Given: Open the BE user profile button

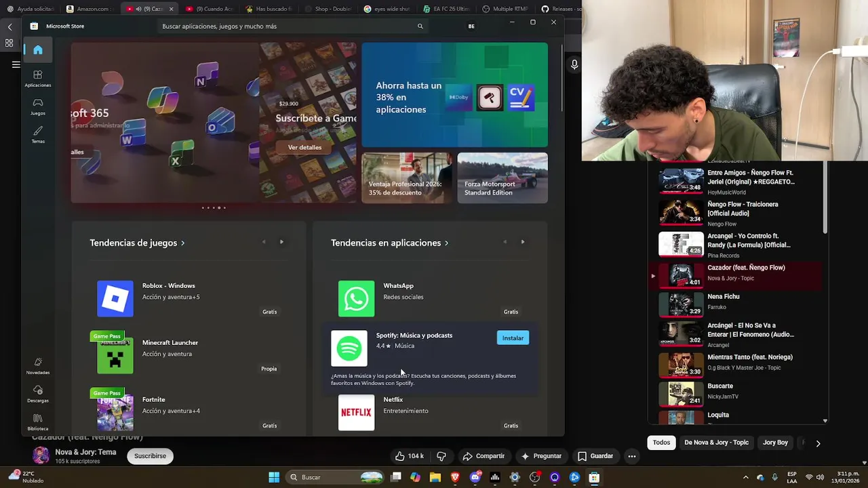Looking at the screenshot, I should [471, 26].
